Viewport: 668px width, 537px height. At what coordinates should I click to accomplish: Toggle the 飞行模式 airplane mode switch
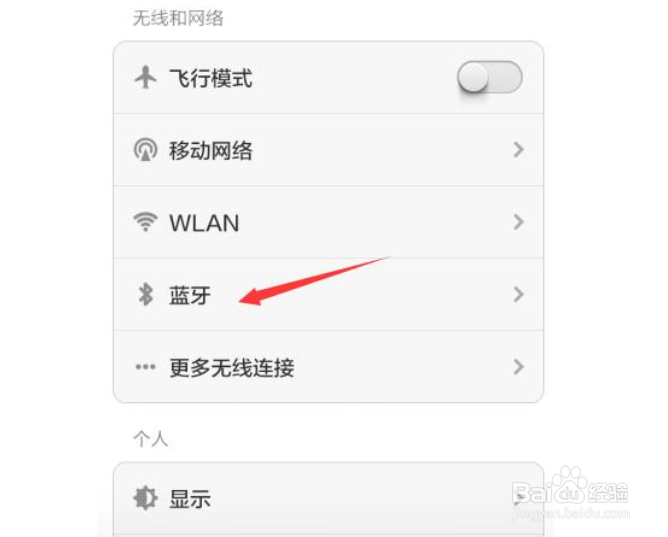click(x=490, y=77)
